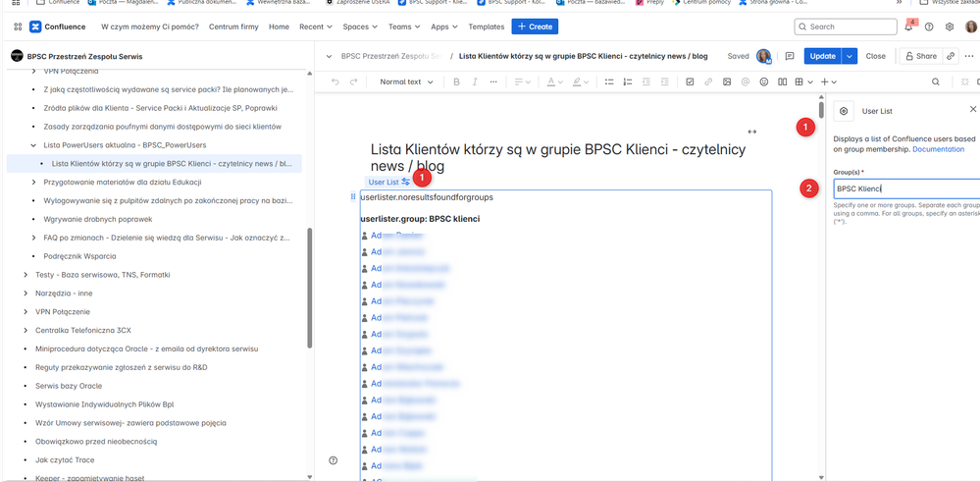Insert an action item checkbox

click(x=690, y=81)
